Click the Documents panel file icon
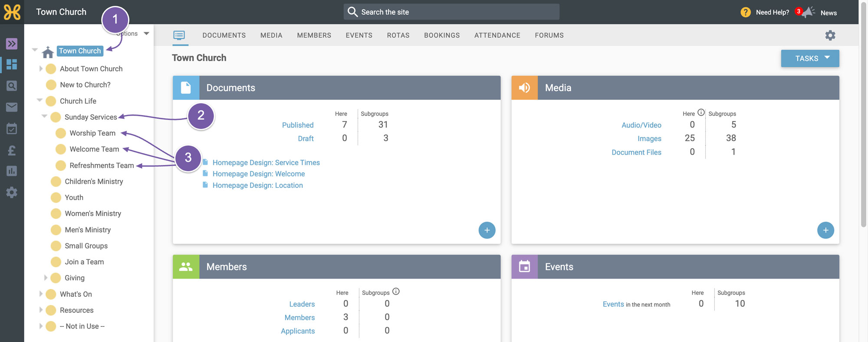 pos(186,88)
